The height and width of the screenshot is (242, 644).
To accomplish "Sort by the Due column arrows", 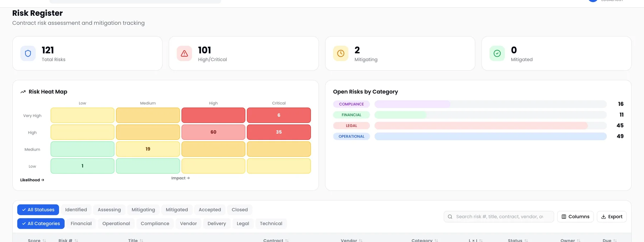I will 615,240.
